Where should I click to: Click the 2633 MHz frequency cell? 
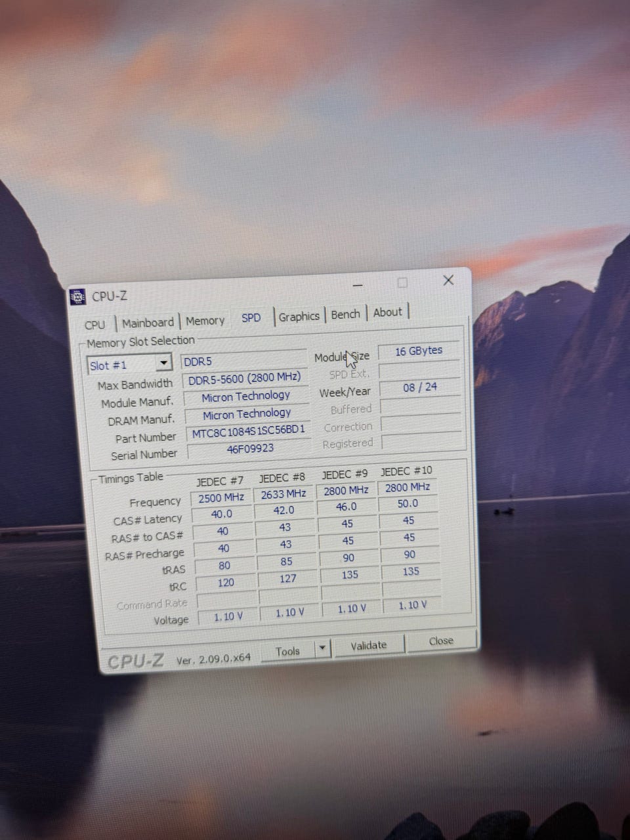(283, 494)
